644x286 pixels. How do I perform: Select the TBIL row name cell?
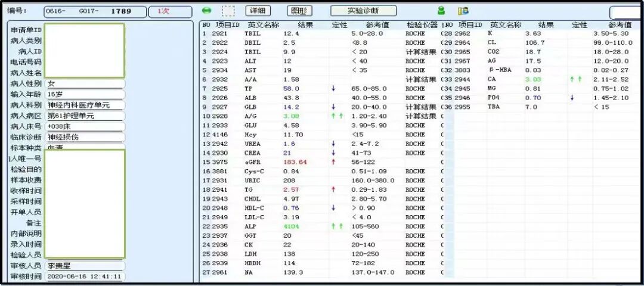pyautogui.click(x=252, y=33)
